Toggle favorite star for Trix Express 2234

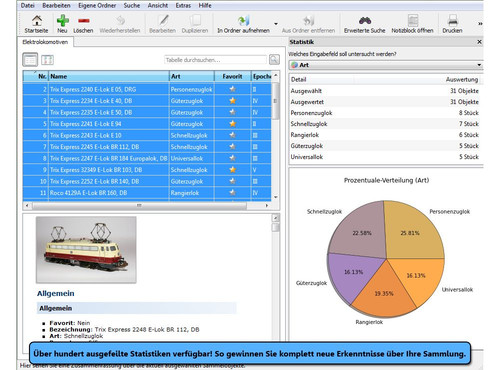click(x=233, y=101)
